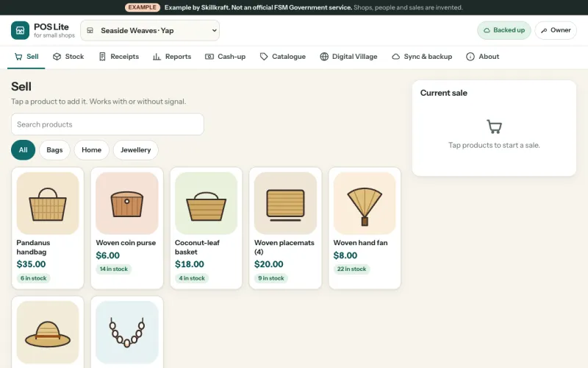The image size is (588, 368).
Task: Click the POS Lite shop logo icon
Action: pyautogui.click(x=21, y=30)
